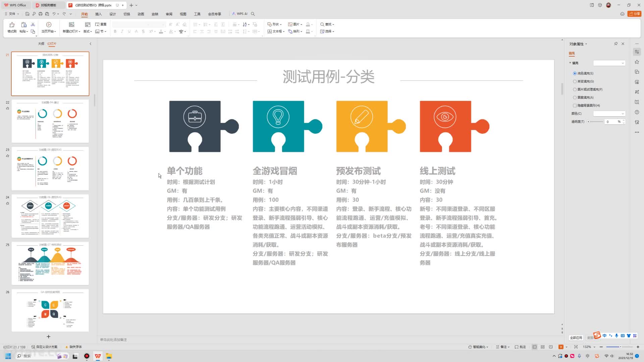Click the transparency value up stepper arrow
This screenshot has height=362, width=644.
(624, 120)
